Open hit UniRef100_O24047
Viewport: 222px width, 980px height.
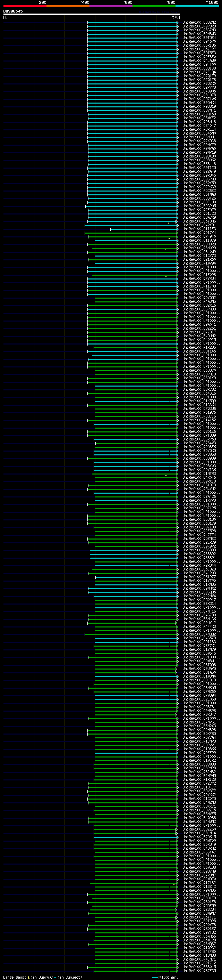tap(199, 125)
